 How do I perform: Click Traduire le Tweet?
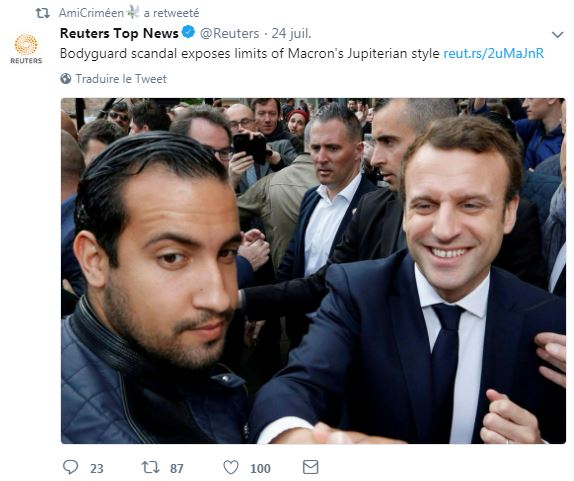[121, 79]
